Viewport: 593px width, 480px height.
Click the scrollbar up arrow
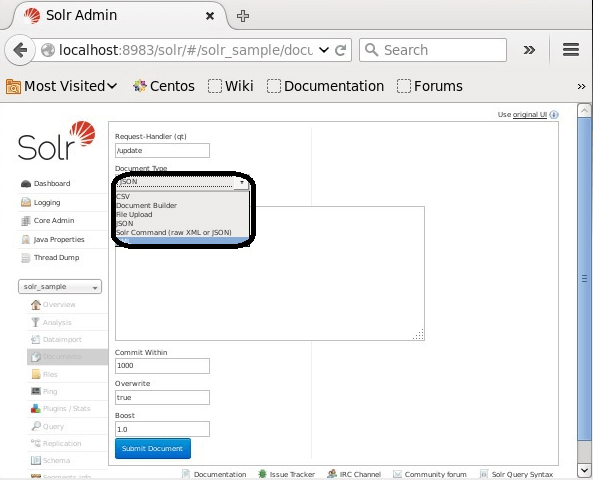pos(584,110)
